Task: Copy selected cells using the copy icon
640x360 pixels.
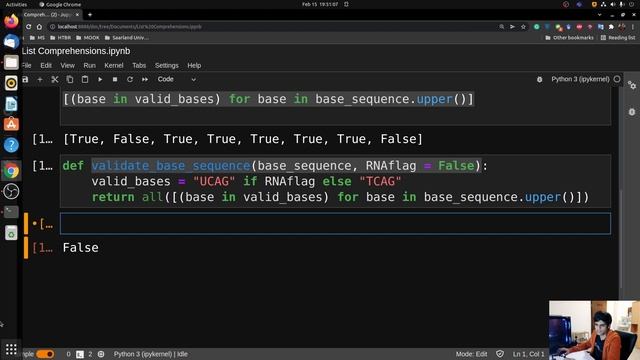Action: (x=70, y=80)
